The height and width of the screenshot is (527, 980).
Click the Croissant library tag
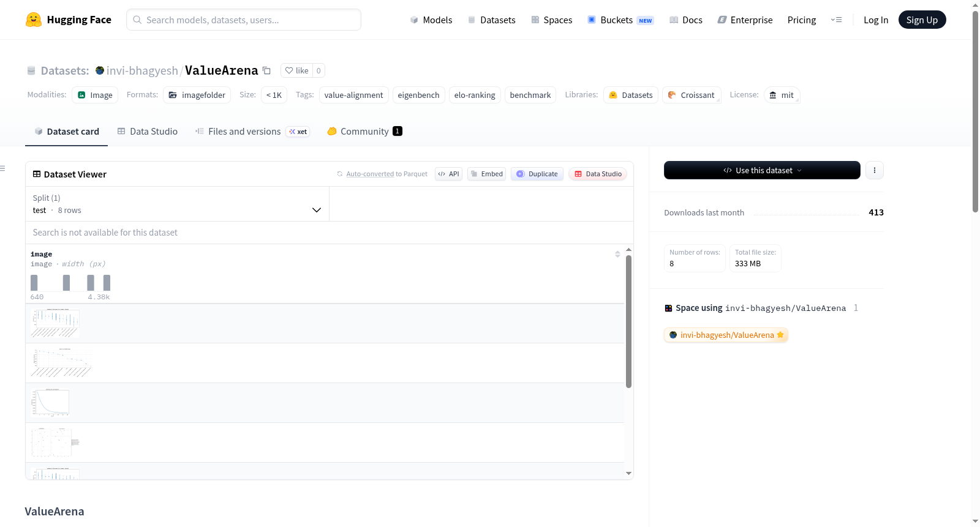click(x=692, y=95)
